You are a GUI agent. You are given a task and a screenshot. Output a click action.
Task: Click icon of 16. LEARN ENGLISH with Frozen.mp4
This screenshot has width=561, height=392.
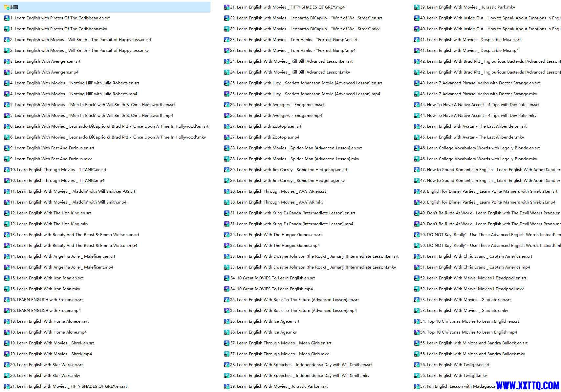[x=7, y=310]
